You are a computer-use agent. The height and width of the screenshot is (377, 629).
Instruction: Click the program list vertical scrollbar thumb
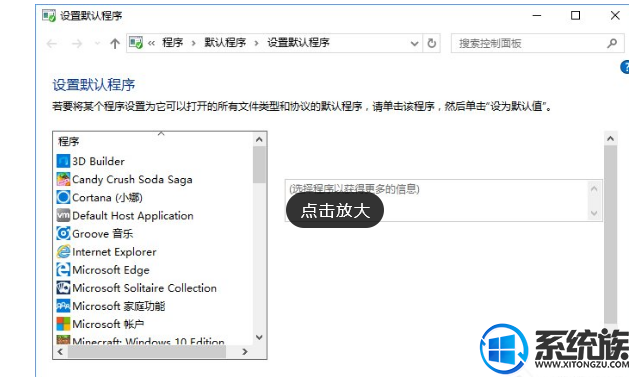[259, 164]
